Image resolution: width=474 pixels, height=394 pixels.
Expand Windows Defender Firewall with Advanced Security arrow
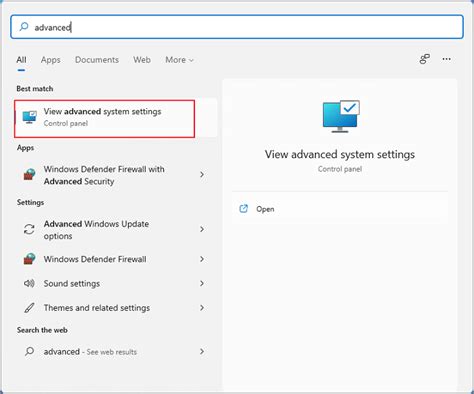202,174
